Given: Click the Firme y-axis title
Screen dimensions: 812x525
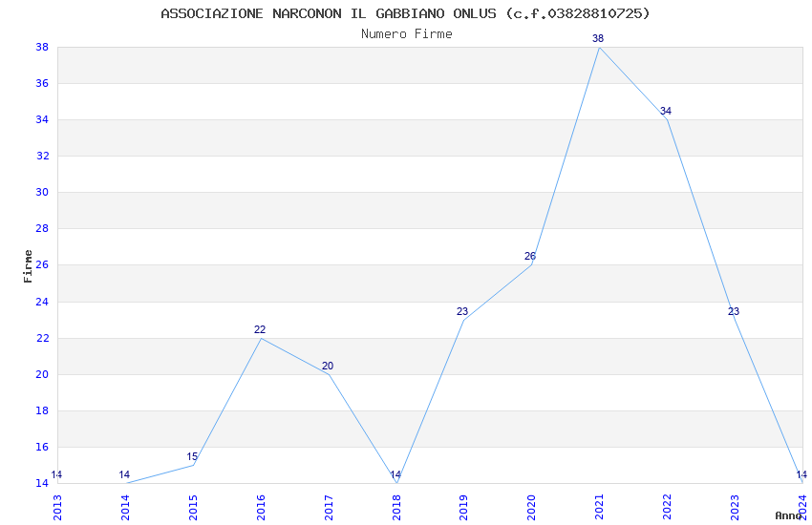Looking at the screenshot, I should (x=28, y=266).
